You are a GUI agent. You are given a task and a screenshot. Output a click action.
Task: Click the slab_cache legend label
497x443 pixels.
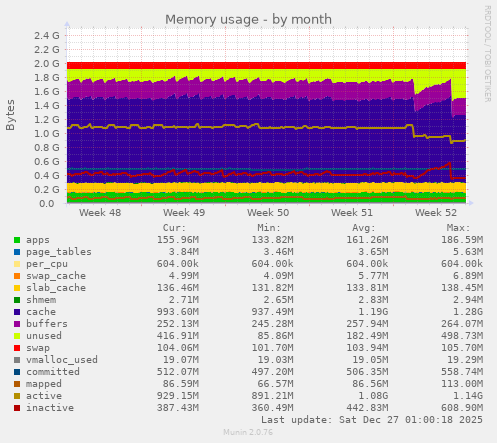click(x=56, y=288)
